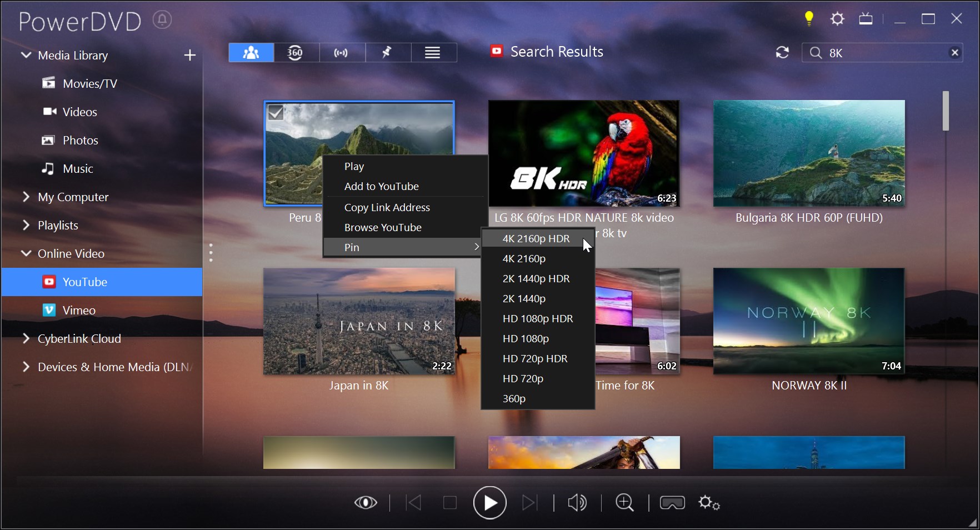Add a new media folder with the plus icon
Screen dimensions: 980x530
click(189, 55)
